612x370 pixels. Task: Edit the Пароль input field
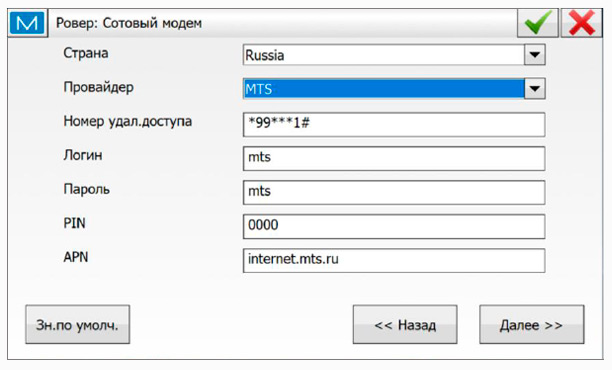[394, 192]
